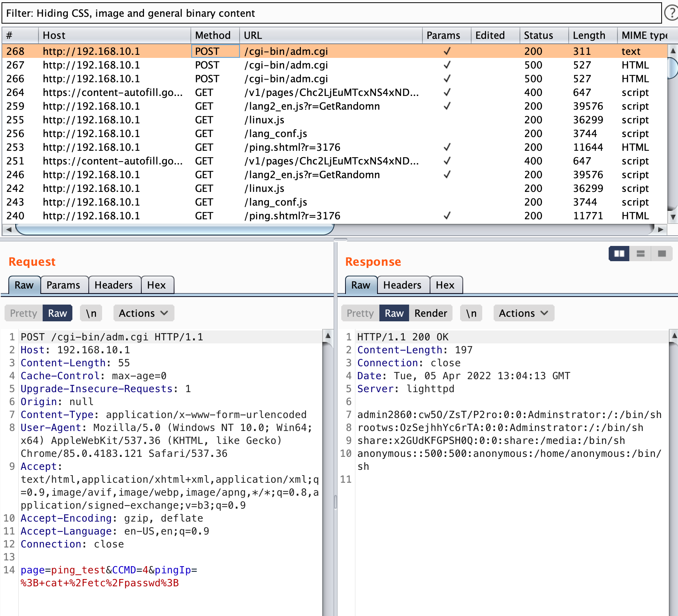Sort history by the Params column
The height and width of the screenshot is (616, 678).
(x=446, y=35)
